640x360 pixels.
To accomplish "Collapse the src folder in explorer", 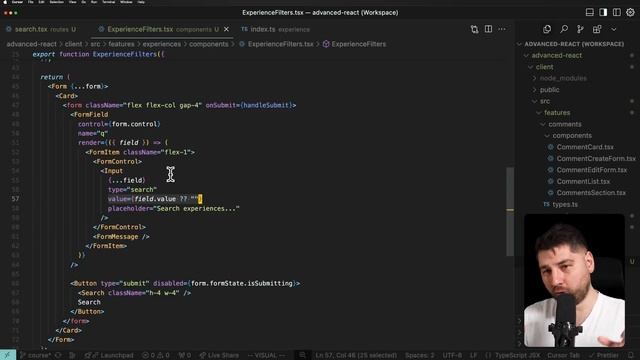I will pyautogui.click(x=545, y=101).
